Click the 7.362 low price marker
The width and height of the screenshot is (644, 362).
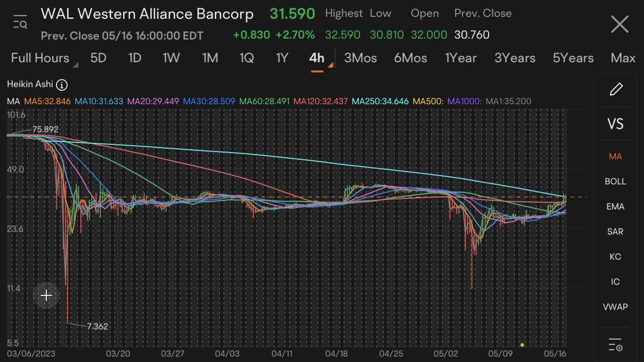(98, 327)
